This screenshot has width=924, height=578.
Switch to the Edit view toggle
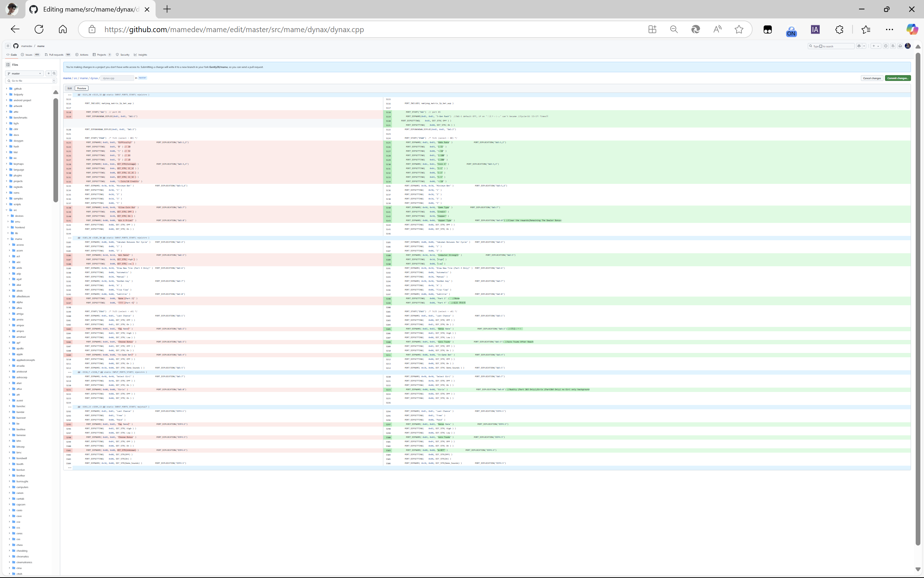point(70,88)
